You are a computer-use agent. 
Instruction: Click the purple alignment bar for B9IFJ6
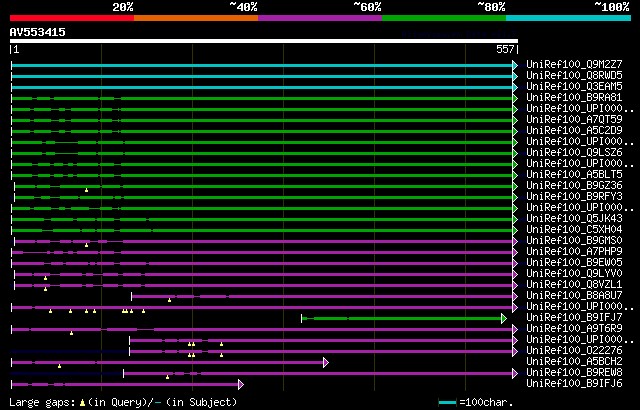click(x=125, y=384)
